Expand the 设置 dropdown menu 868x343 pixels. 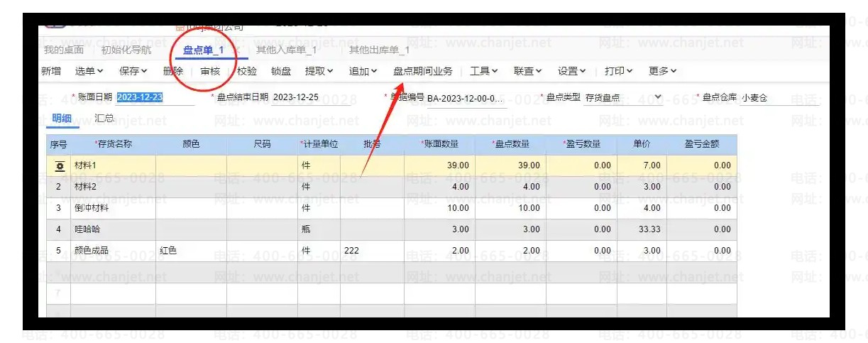coord(572,71)
